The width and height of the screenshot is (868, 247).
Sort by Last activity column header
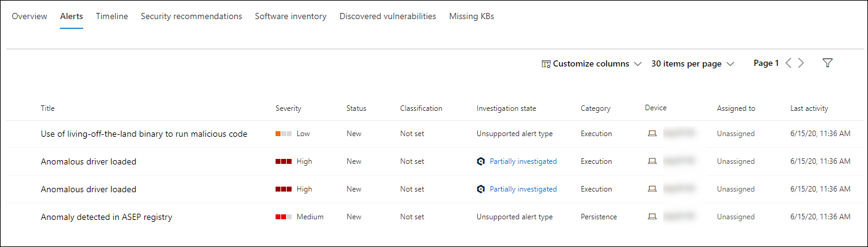tap(809, 108)
